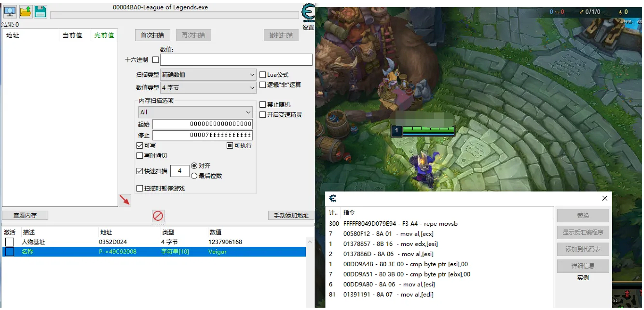
Task: Click the scan progress bar
Action: tap(174, 15)
